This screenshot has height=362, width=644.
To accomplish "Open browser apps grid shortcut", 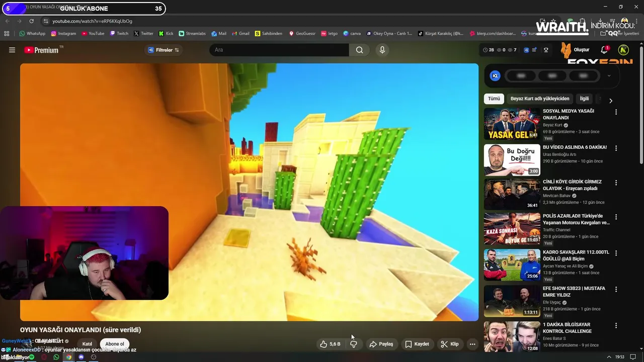I will 7,34.
